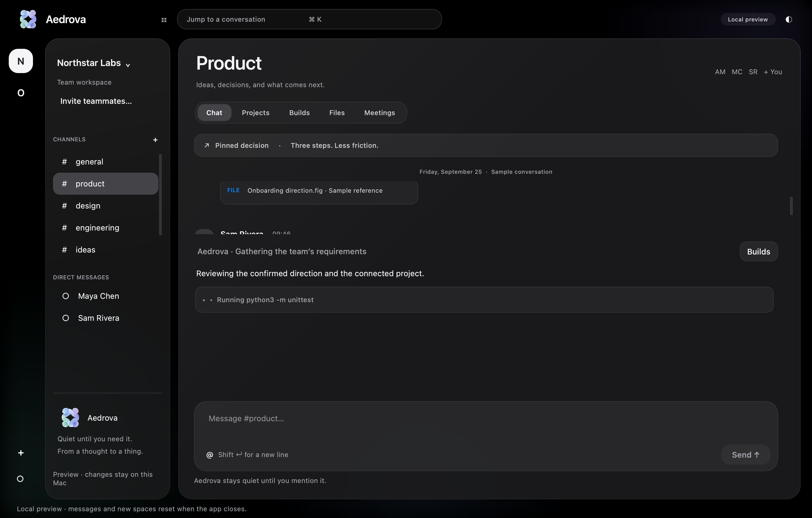The image size is (812, 518).
Task: Switch to the Chat tab
Action: (214, 113)
